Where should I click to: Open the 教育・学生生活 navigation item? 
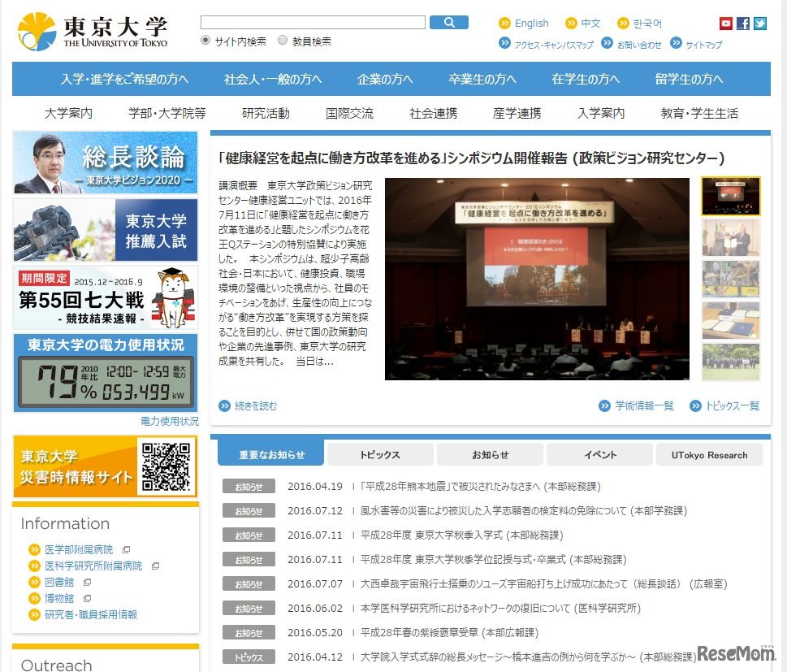[699, 114]
